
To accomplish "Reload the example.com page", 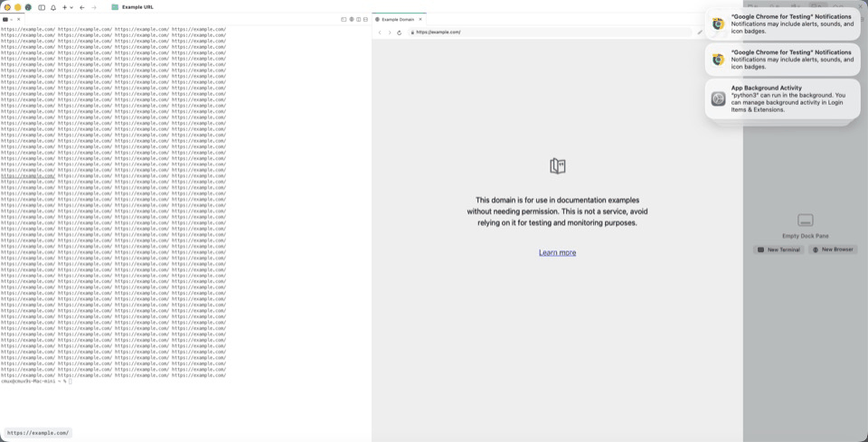I will pos(399,33).
